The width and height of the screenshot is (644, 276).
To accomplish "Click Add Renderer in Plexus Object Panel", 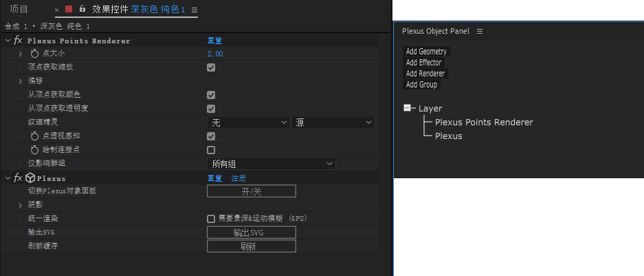I will (x=425, y=73).
